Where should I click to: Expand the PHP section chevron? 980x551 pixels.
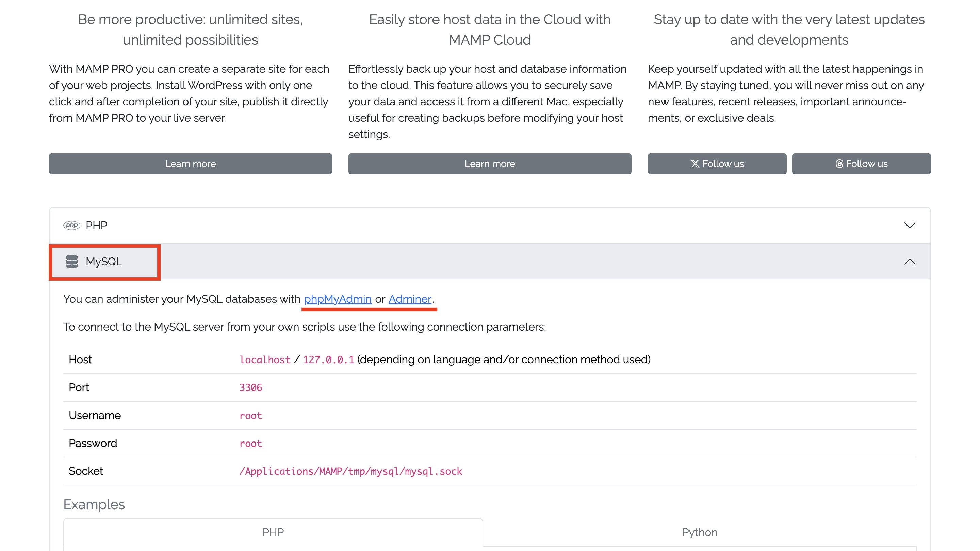910,226
